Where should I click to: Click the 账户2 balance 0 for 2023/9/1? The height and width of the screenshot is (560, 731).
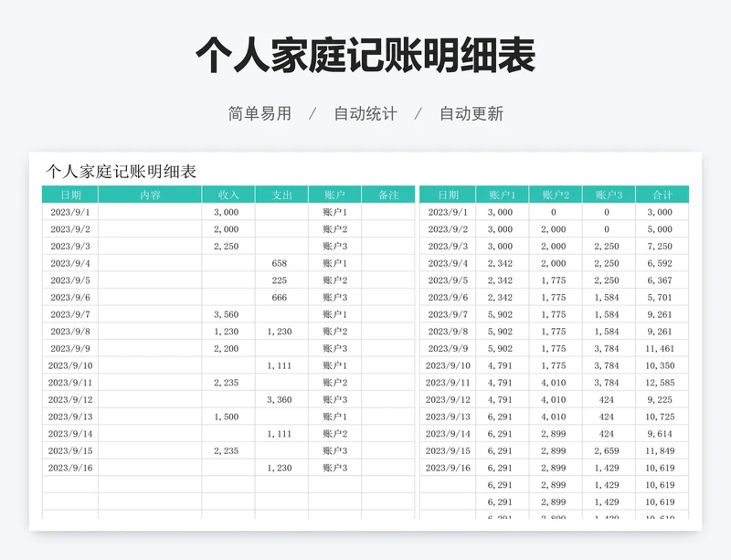[x=554, y=212]
